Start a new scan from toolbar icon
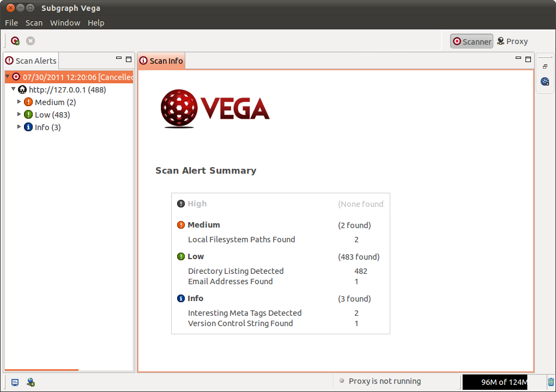This screenshot has height=392, width=556. pyautogui.click(x=15, y=41)
